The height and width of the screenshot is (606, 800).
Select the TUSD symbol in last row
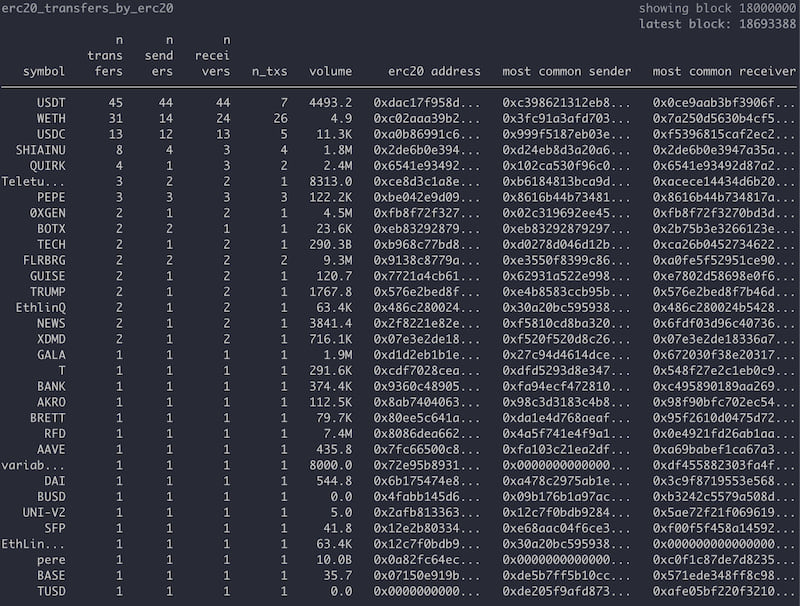click(51, 589)
